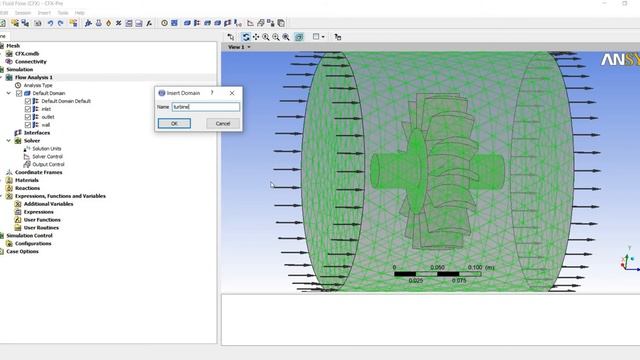Open the viewport layout dropdown arrow
This screenshot has width=640, height=360.
point(323,37)
